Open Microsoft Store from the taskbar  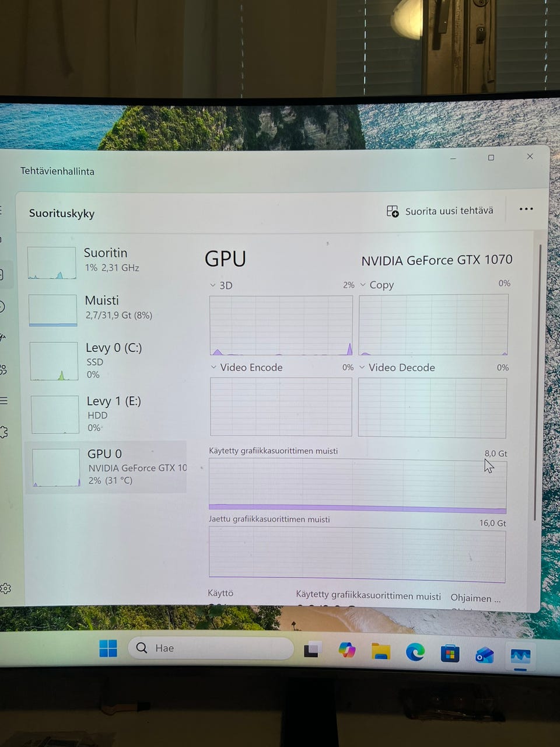(x=450, y=654)
